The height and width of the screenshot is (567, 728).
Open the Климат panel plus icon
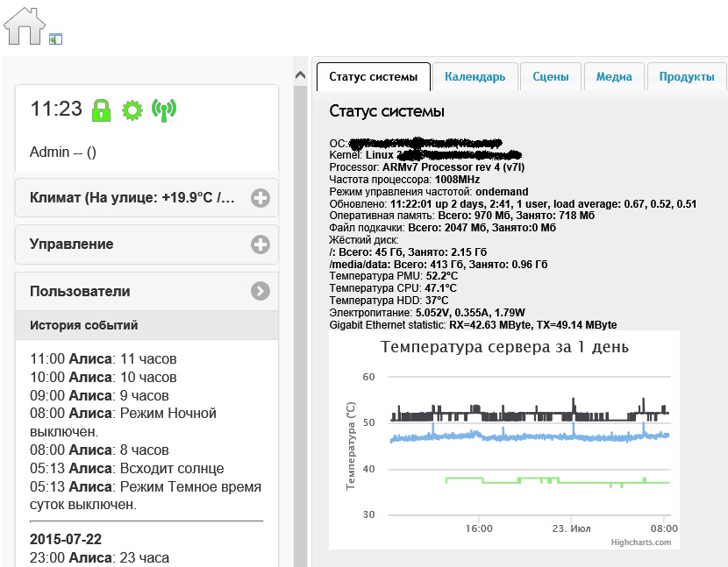pos(260,198)
